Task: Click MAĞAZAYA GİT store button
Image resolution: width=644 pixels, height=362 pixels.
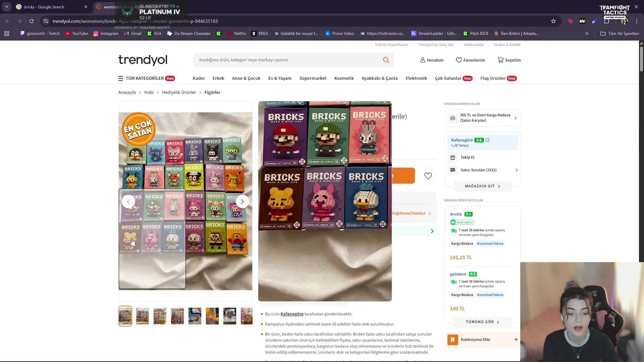Action: [482, 186]
